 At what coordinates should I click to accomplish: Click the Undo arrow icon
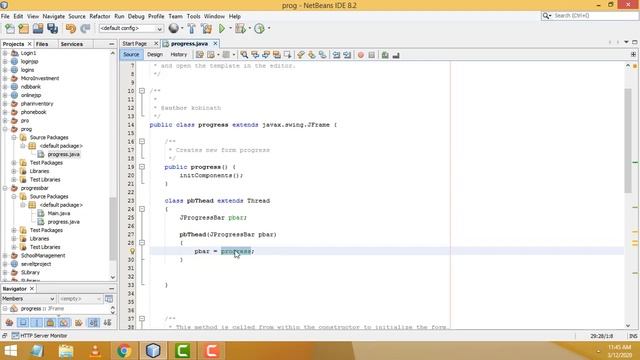pyautogui.click(x=71, y=29)
